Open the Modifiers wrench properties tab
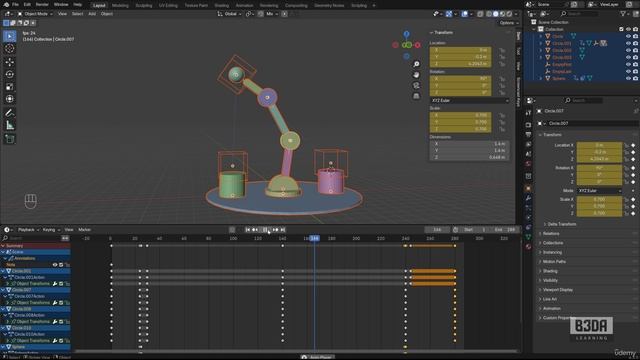Image resolution: width=640 pixels, height=360 pixels. coord(528,198)
